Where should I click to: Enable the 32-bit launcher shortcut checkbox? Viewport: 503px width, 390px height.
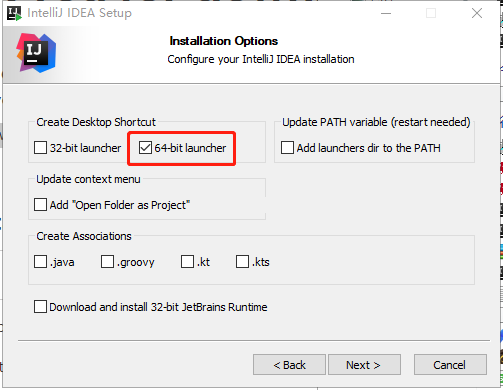point(40,148)
